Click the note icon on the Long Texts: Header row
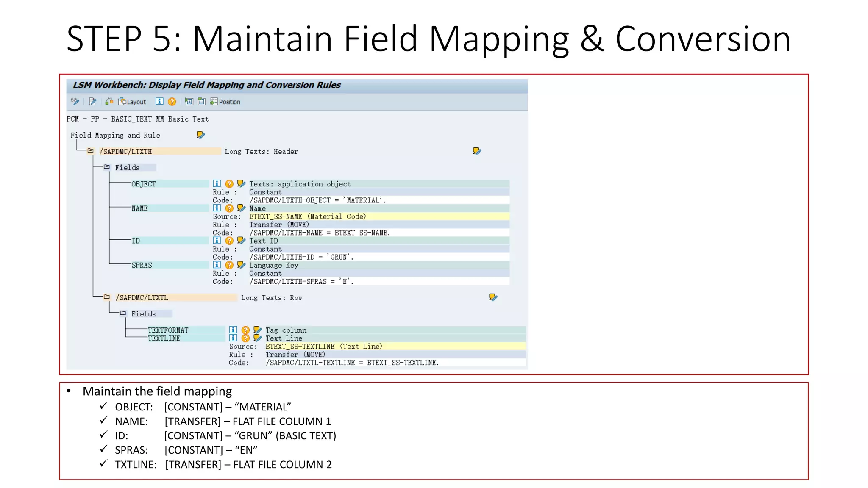 [x=477, y=151]
